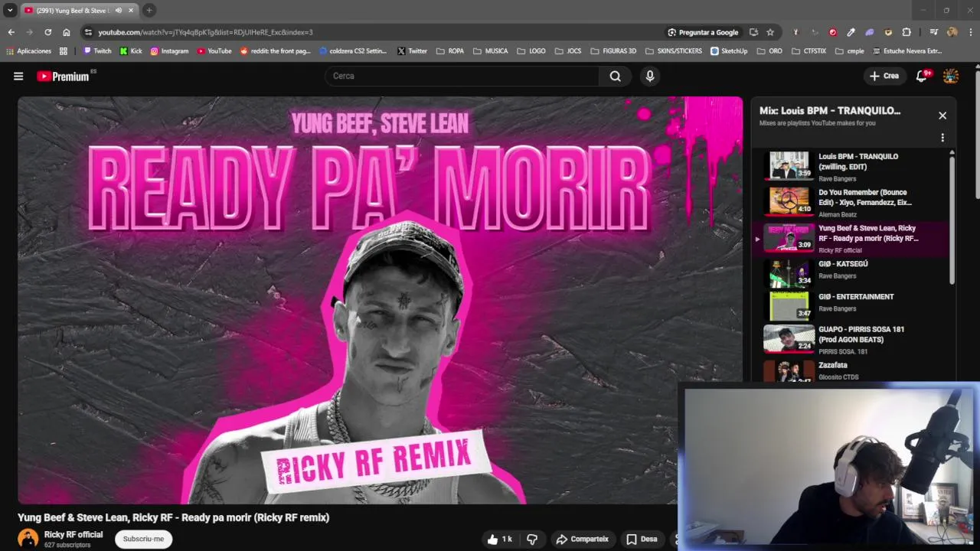The width and height of the screenshot is (980, 551).
Task: Go to YouTube Premium home logo
Action: pyautogui.click(x=64, y=76)
